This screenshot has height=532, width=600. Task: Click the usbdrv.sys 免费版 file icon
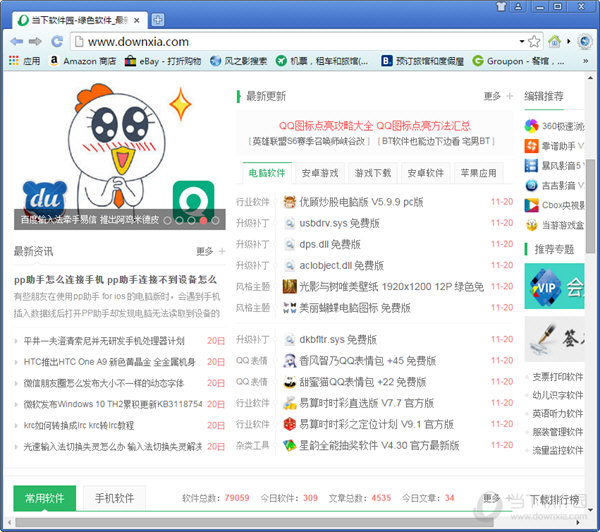(290, 223)
